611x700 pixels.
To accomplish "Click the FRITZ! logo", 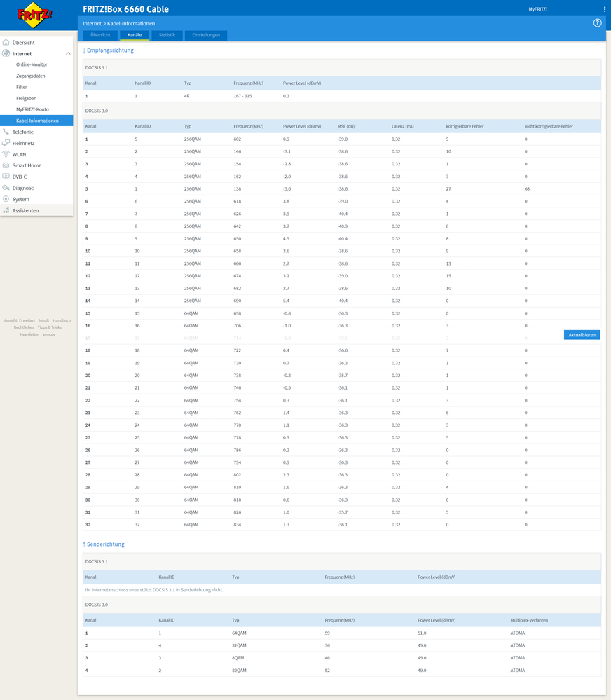I will (35, 15).
